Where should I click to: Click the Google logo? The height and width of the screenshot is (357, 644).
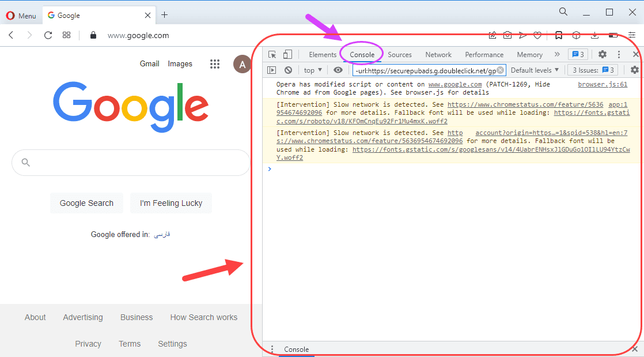(131, 106)
